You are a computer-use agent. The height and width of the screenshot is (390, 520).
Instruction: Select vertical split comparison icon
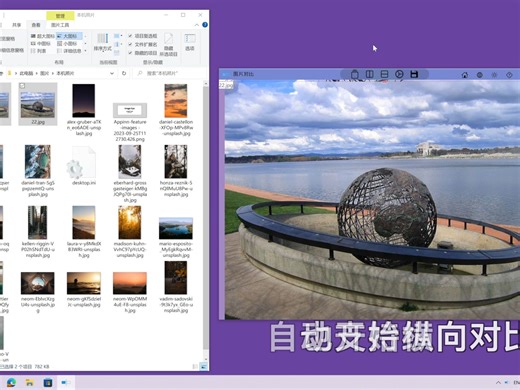(369, 74)
